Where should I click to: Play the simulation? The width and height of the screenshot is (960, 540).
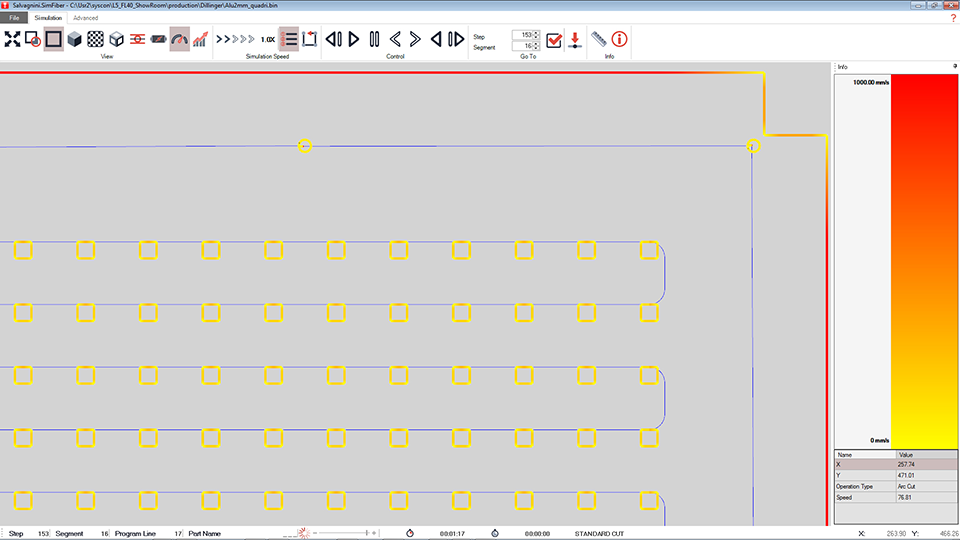click(x=354, y=39)
